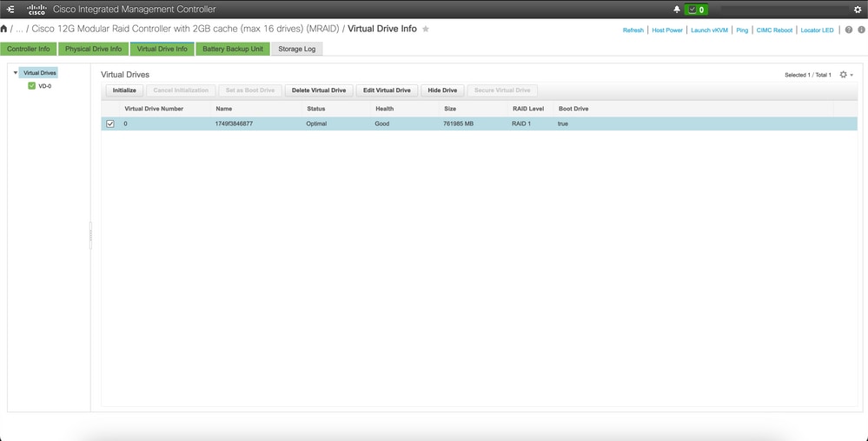Click the Initialize button

tap(124, 90)
